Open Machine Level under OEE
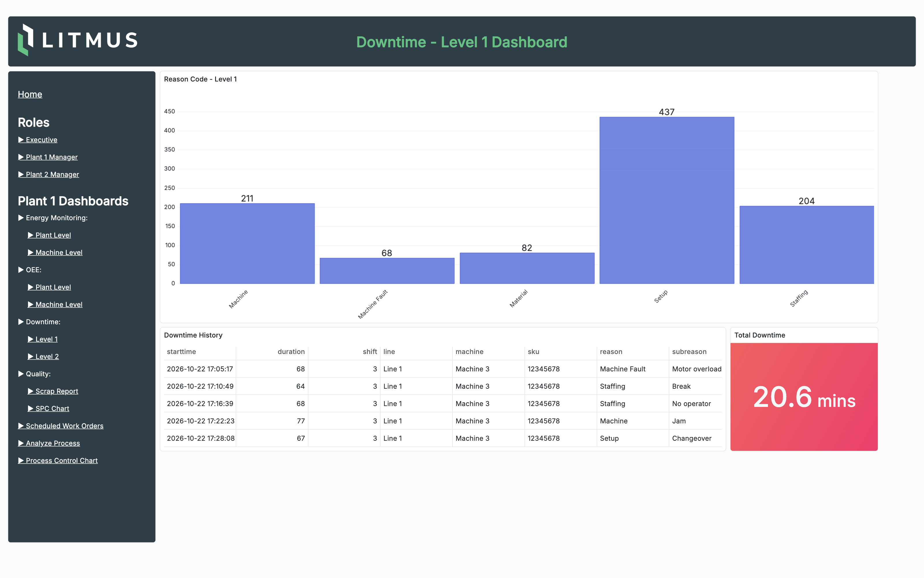The image size is (924, 578). coord(55,305)
